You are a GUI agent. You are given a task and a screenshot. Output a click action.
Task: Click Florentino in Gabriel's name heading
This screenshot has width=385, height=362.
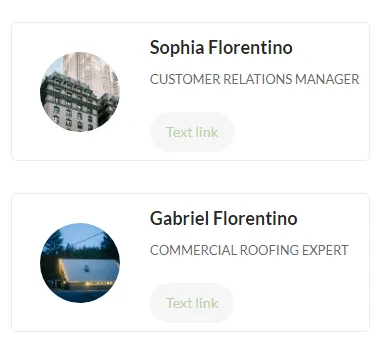point(255,218)
